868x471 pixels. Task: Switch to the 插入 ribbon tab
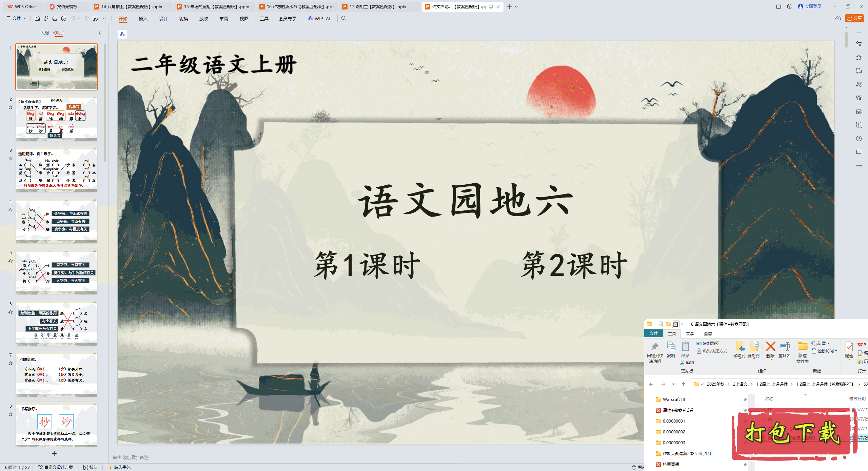(x=143, y=19)
